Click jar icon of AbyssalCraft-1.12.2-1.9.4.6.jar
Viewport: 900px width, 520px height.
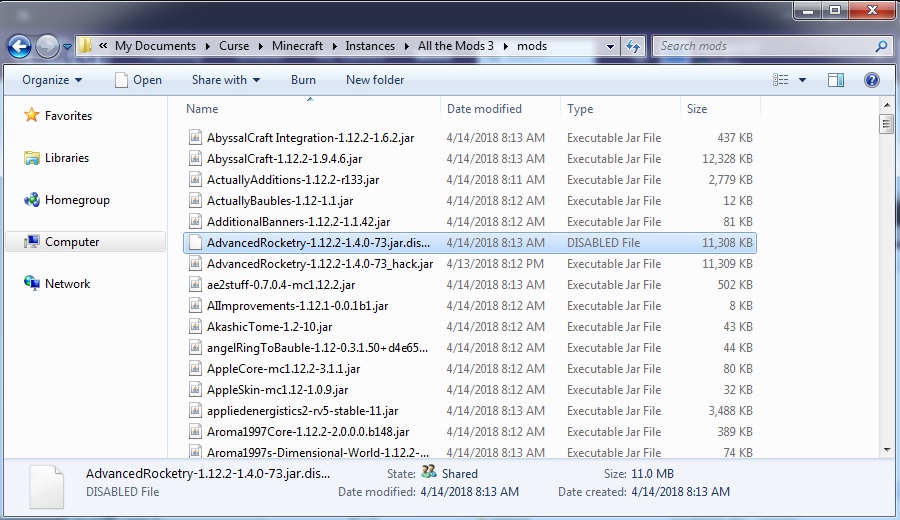[x=195, y=158]
